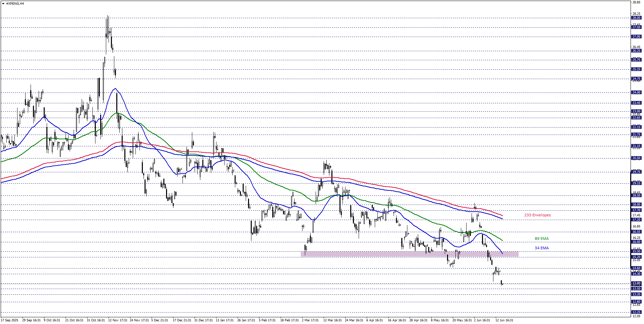Click the 21 Oct 16:31 time label

point(74,320)
